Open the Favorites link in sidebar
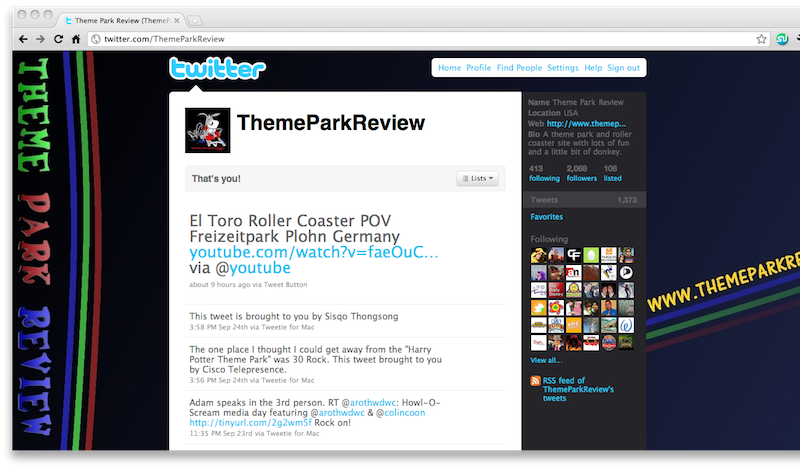 pos(546,217)
